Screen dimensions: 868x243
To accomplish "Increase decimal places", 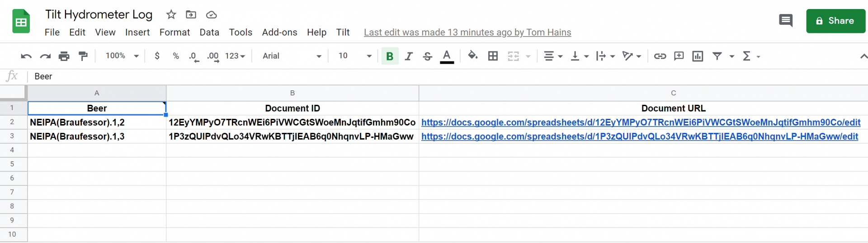I will [213, 56].
